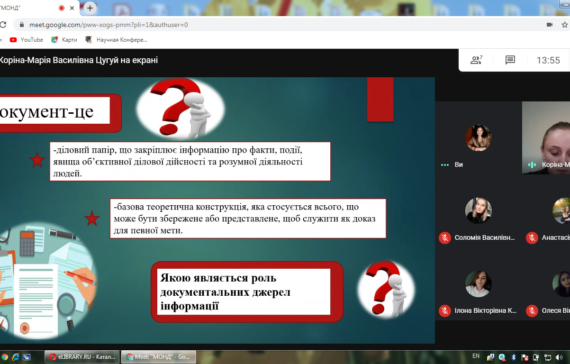The width and height of the screenshot is (570, 364).
Task: Click the bookmark star icon in address bar
Action: pyautogui.click(x=565, y=25)
